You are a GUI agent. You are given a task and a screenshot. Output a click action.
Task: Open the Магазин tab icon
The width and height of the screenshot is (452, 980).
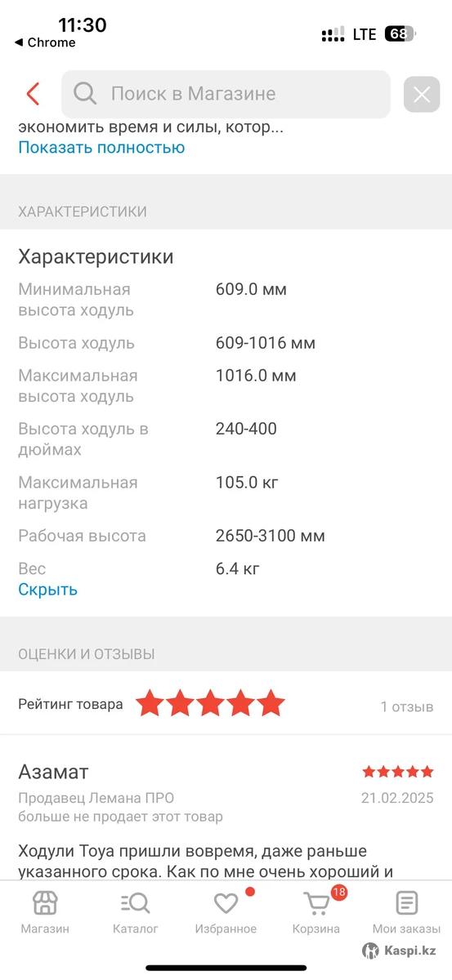click(45, 903)
